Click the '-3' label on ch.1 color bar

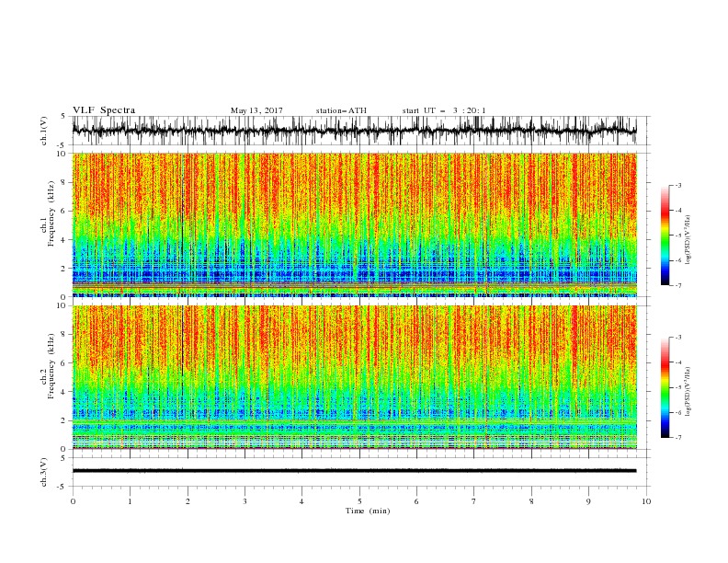tap(677, 185)
